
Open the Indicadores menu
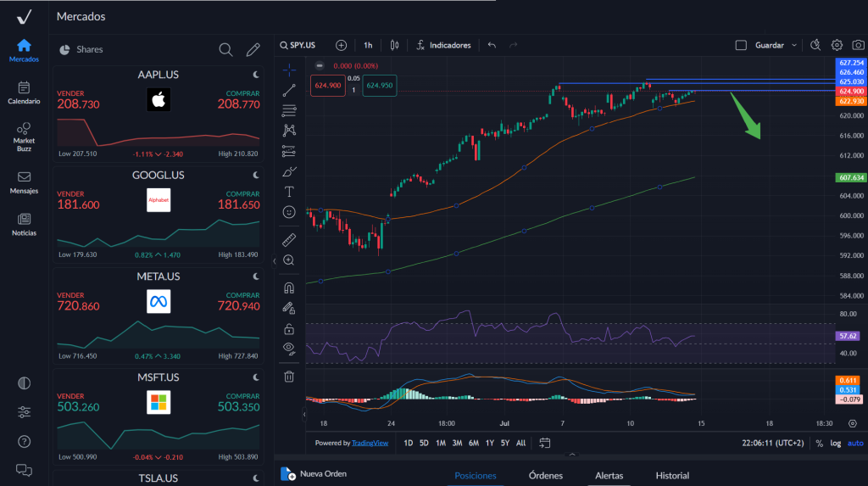[x=443, y=46]
